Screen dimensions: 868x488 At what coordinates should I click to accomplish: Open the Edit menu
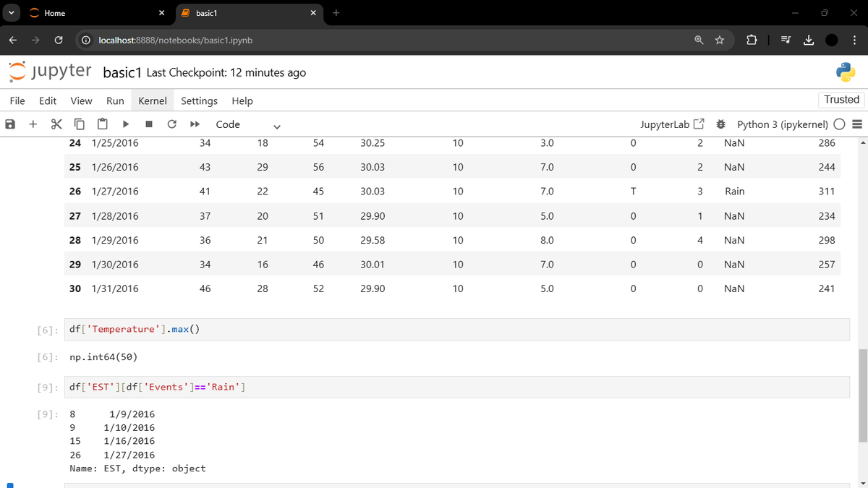48,101
